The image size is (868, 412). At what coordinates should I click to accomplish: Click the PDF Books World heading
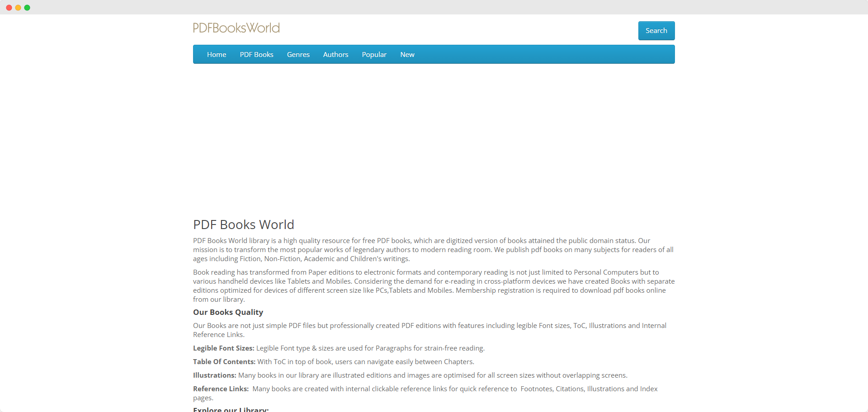(x=244, y=225)
